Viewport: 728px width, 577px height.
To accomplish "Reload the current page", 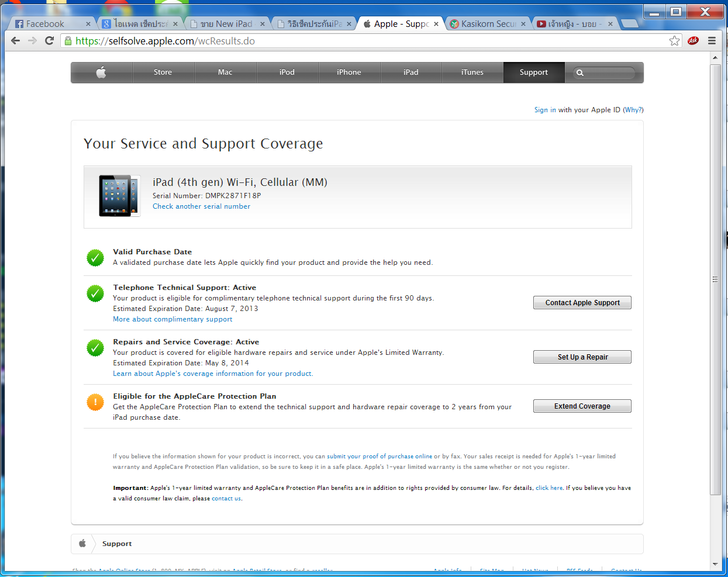I will (x=50, y=40).
